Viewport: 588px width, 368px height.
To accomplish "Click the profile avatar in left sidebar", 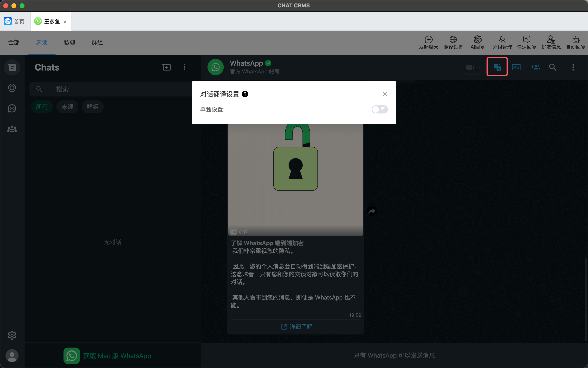I will pos(12,356).
